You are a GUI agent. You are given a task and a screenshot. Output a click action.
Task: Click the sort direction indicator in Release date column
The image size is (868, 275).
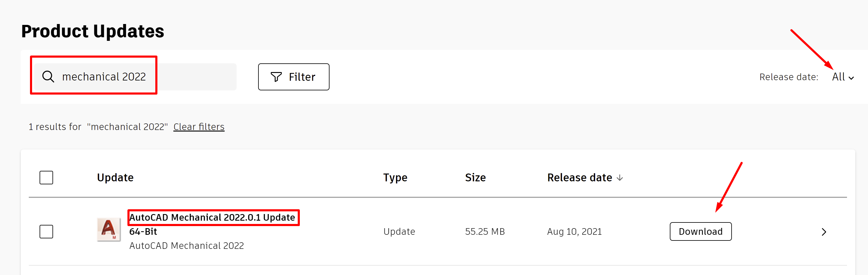click(620, 178)
